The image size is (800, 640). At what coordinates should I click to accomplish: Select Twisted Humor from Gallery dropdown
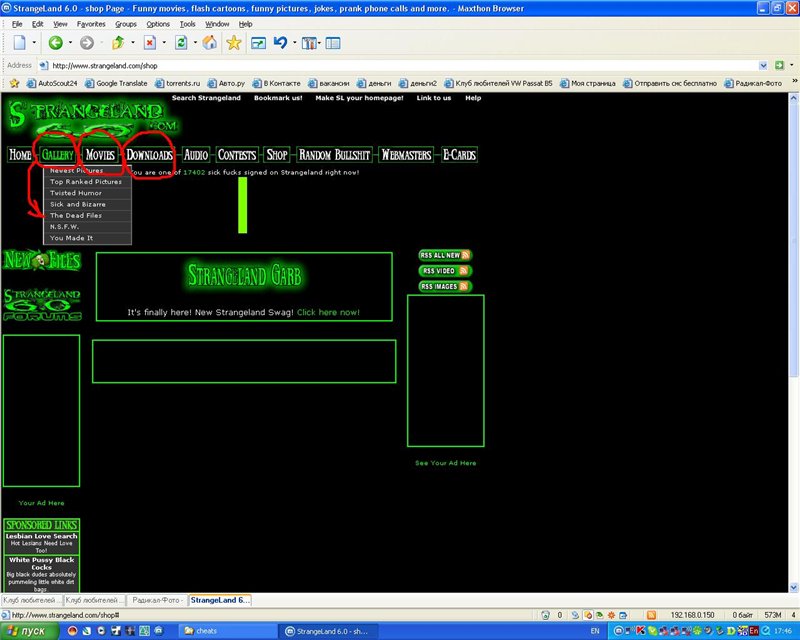(x=76, y=193)
